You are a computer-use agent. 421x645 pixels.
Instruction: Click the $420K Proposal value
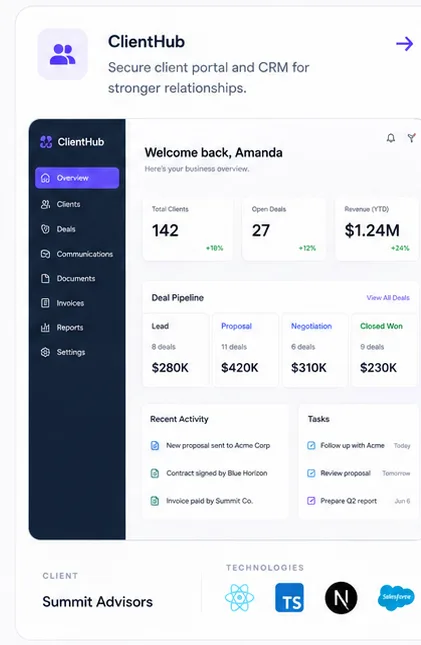[x=240, y=367]
